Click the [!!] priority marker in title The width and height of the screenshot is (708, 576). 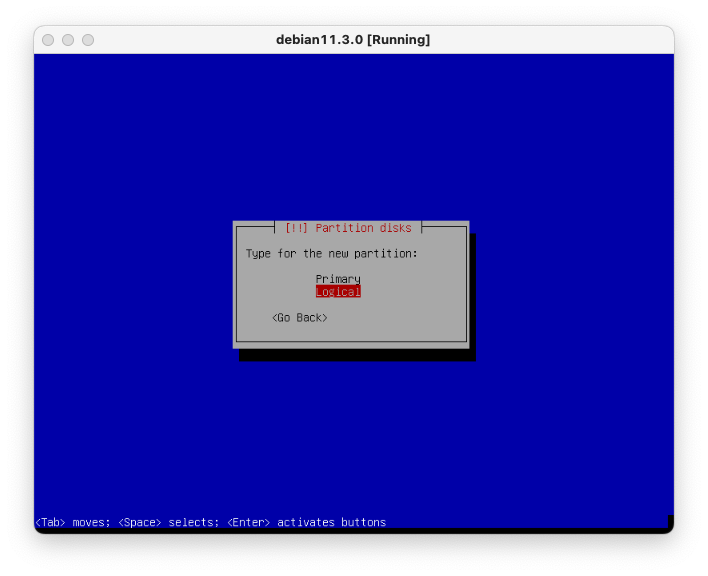(296, 228)
